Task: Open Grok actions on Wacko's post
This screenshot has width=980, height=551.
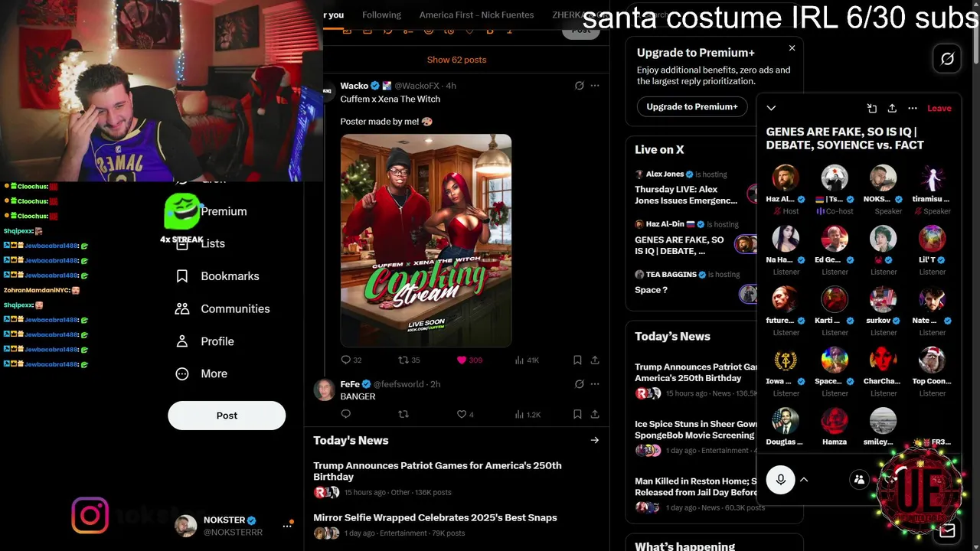Action: pyautogui.click(x=580, y=86)
